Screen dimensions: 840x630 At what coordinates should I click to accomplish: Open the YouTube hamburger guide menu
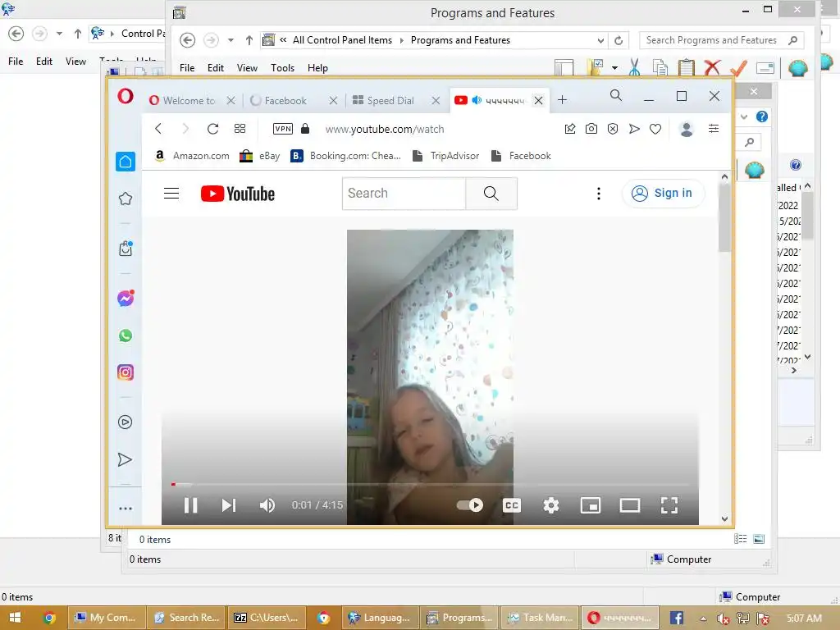coord(171,193)
